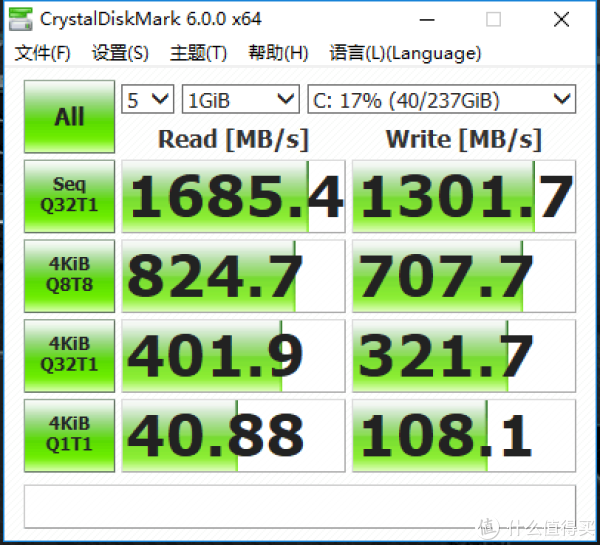
Task: Expand the test count dropdown showing 5
Action: pyautogui.click(x=148, y=99)
